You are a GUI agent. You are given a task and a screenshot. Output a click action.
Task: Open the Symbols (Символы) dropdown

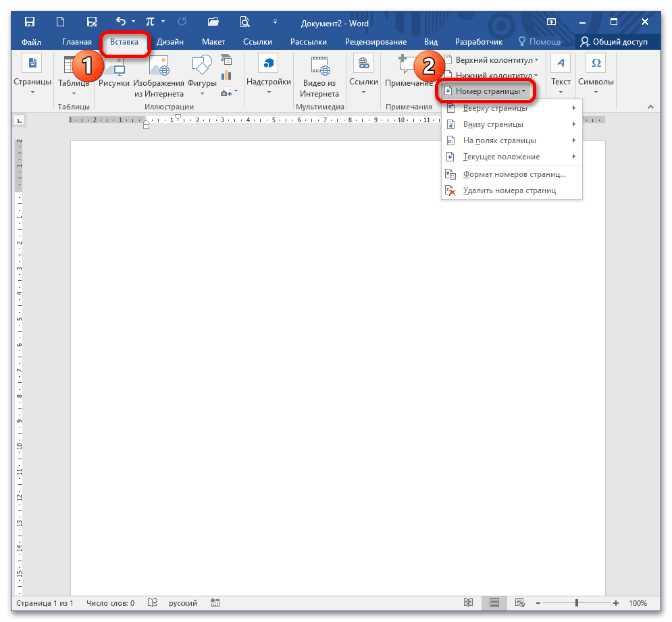(596, 76)
